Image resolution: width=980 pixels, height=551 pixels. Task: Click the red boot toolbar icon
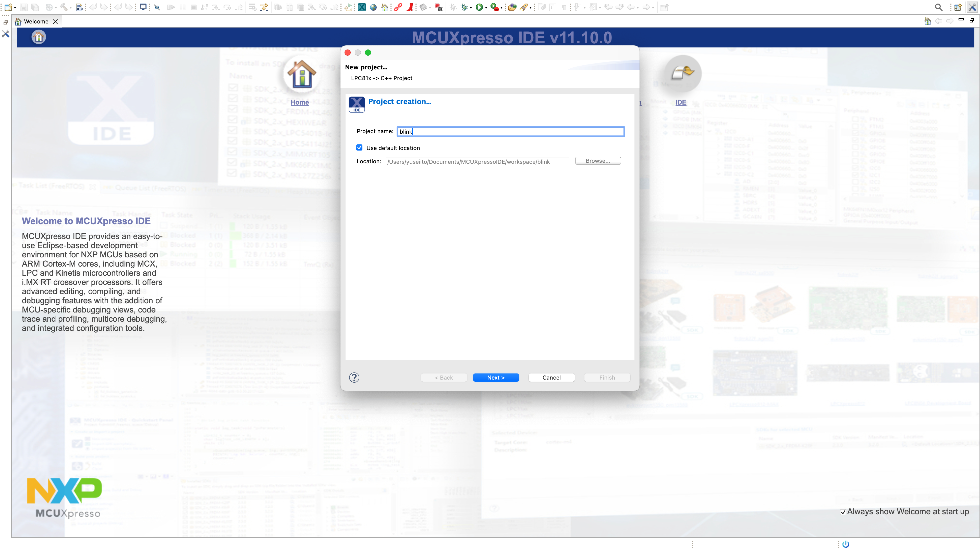(409, 7)
